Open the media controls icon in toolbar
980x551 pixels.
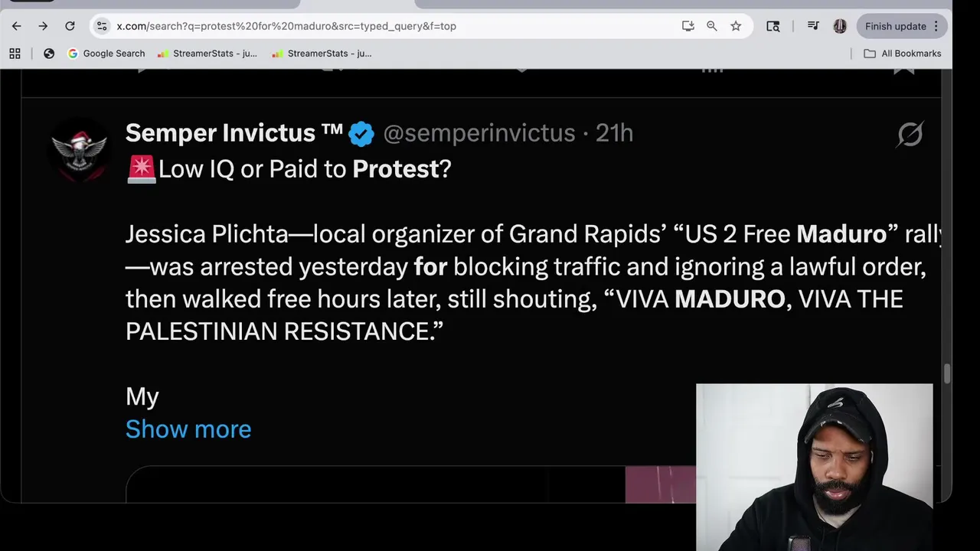pos(813,26)
